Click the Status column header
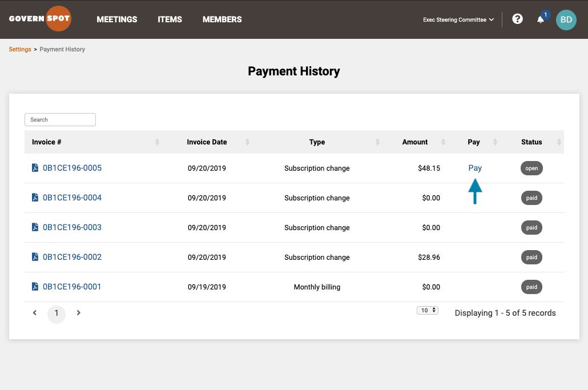This screenshot has height=390, width=588. coord(531,142)
